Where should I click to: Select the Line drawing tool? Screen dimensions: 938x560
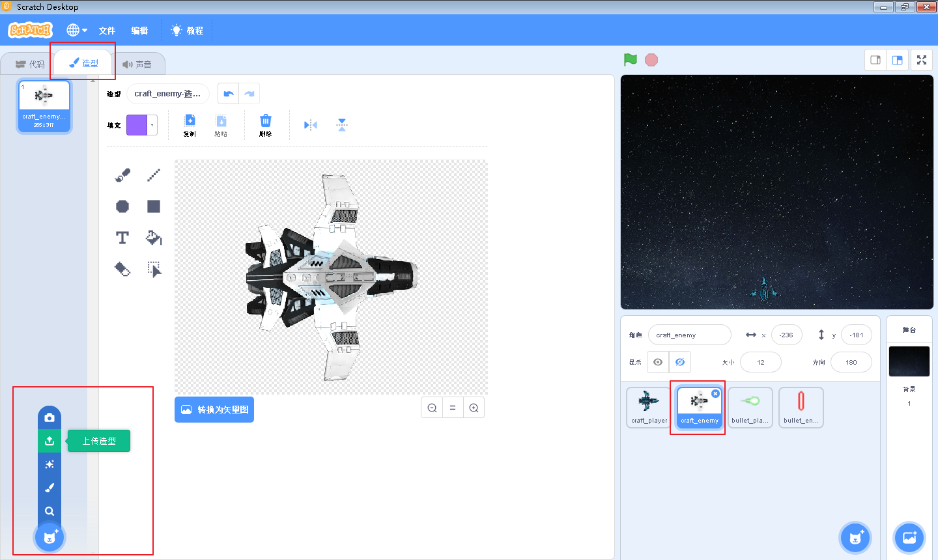154,175
